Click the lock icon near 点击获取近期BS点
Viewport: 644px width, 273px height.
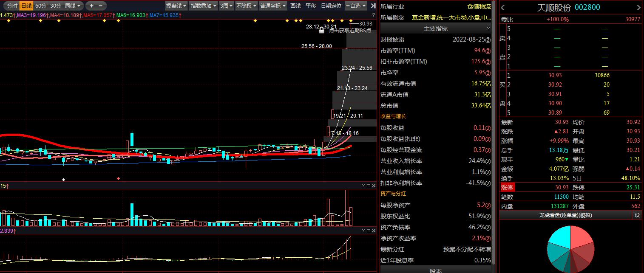tap(322, 31)
